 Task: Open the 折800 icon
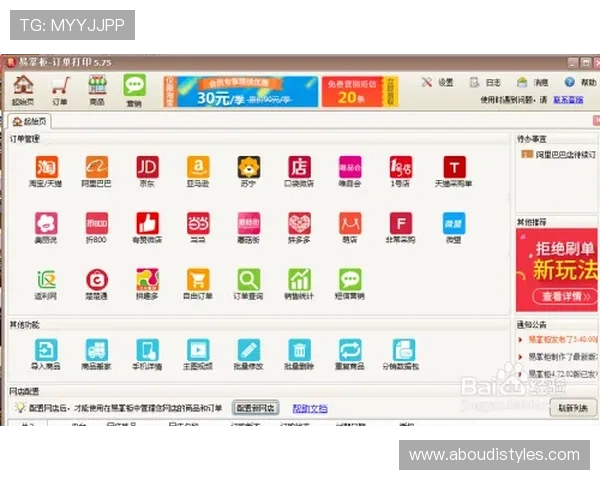[96, 223]
